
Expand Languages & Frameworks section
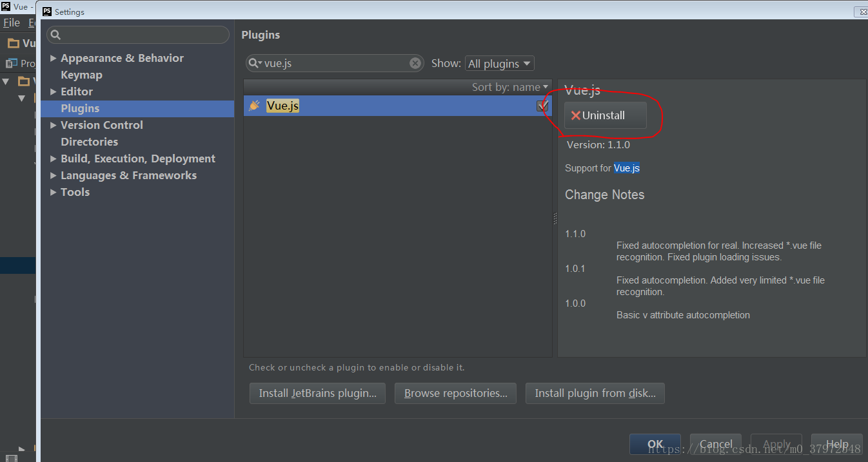(x=53, y=175)
